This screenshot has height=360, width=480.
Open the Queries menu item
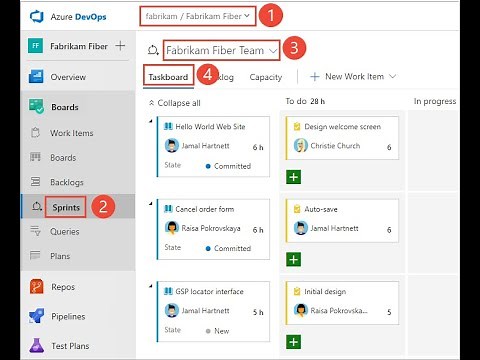click(65, 231)
